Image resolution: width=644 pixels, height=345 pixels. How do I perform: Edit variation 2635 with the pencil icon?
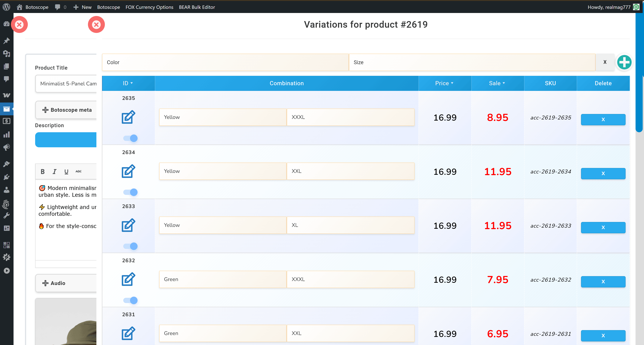click(128, 117)
